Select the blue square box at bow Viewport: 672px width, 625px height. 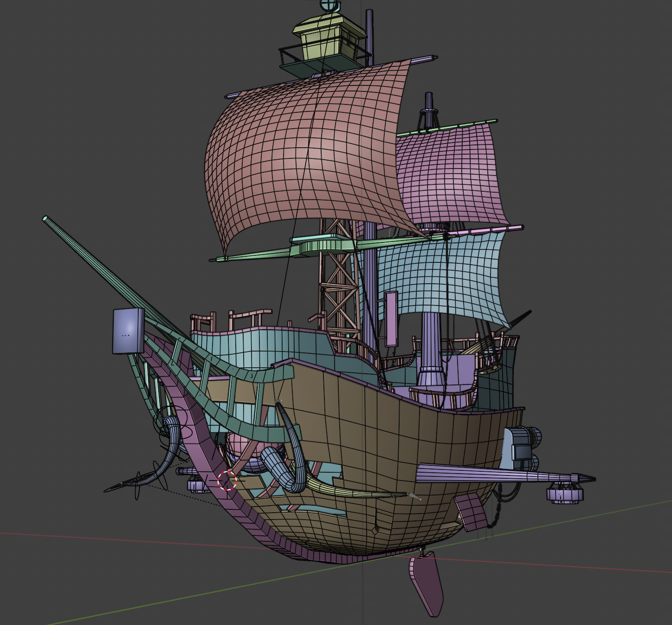[129, 331]
